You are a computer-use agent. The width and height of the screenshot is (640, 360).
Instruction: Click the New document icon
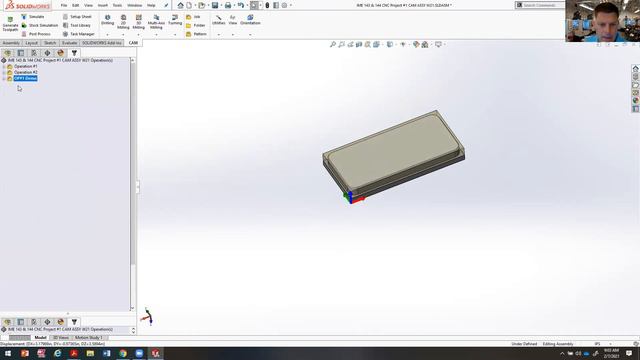click(x=189, y=5)
